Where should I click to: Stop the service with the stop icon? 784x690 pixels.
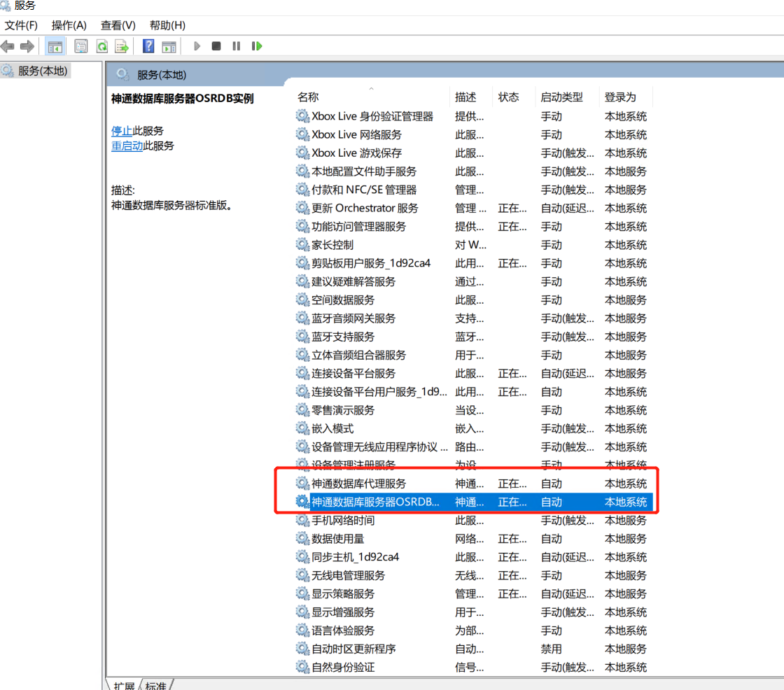[x=216, y=46]
